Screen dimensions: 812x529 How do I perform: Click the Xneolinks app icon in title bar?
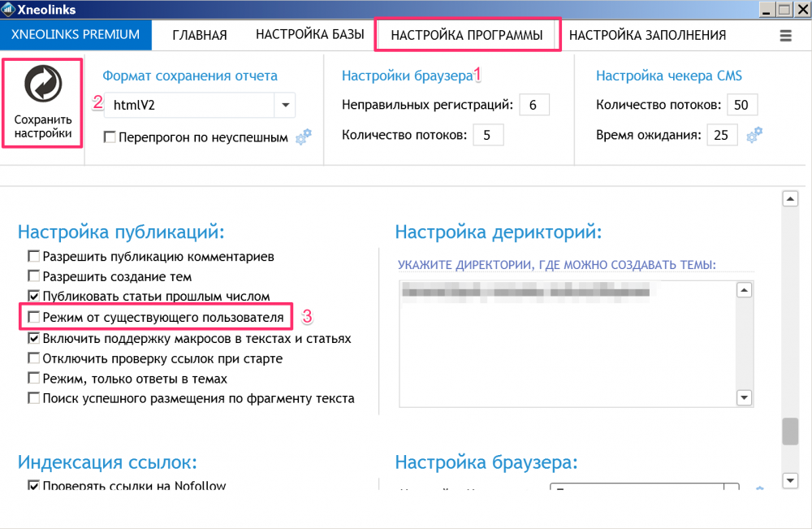(8, 9)
